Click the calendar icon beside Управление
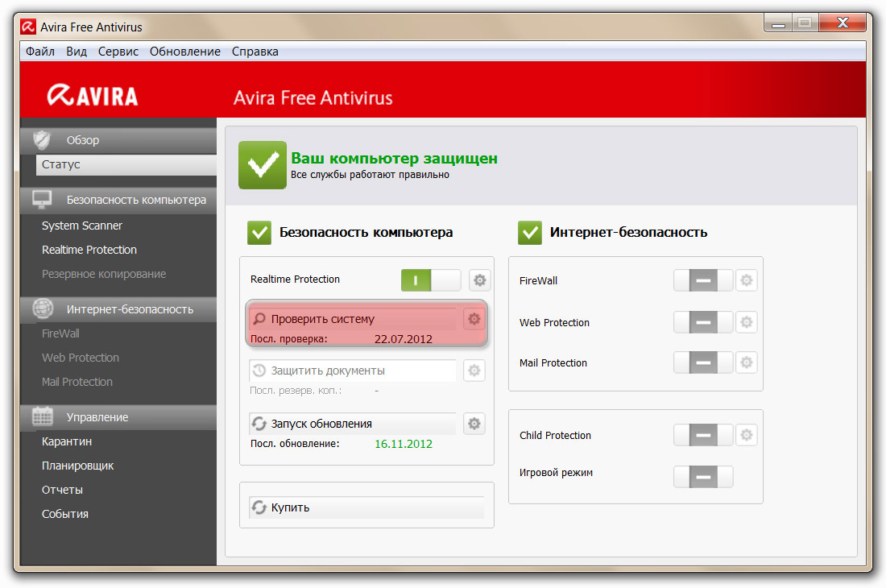The height and width of the screenshot is (588, 886). [43, 417]
